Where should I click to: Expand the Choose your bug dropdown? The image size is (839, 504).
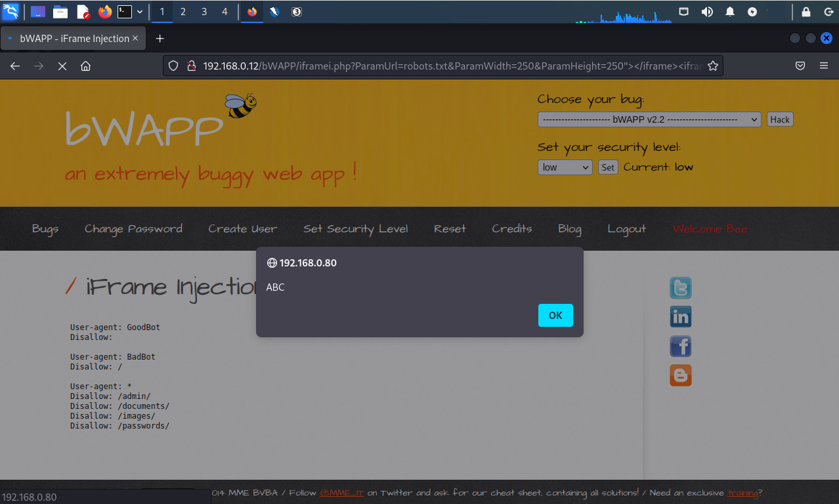649,119
